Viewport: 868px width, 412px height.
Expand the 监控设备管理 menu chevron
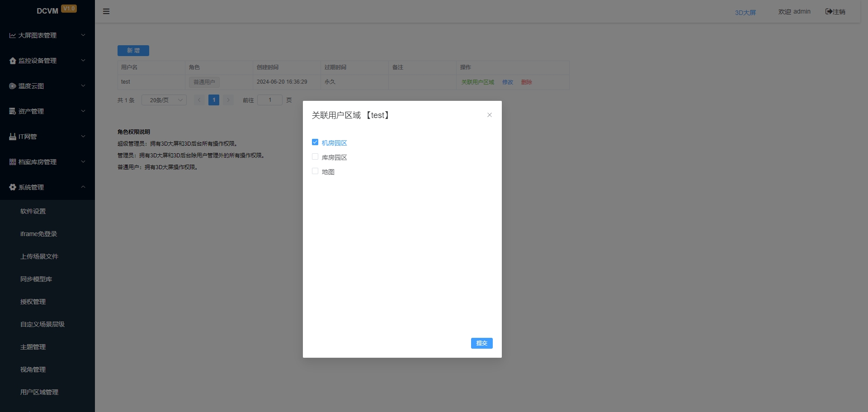tap(83, 60)
